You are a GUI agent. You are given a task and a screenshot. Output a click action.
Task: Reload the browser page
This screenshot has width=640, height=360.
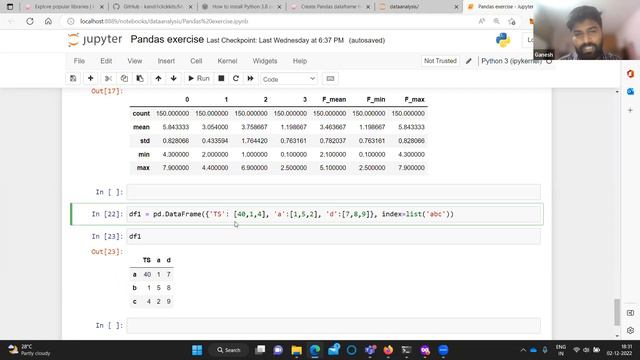coord(30,21)
